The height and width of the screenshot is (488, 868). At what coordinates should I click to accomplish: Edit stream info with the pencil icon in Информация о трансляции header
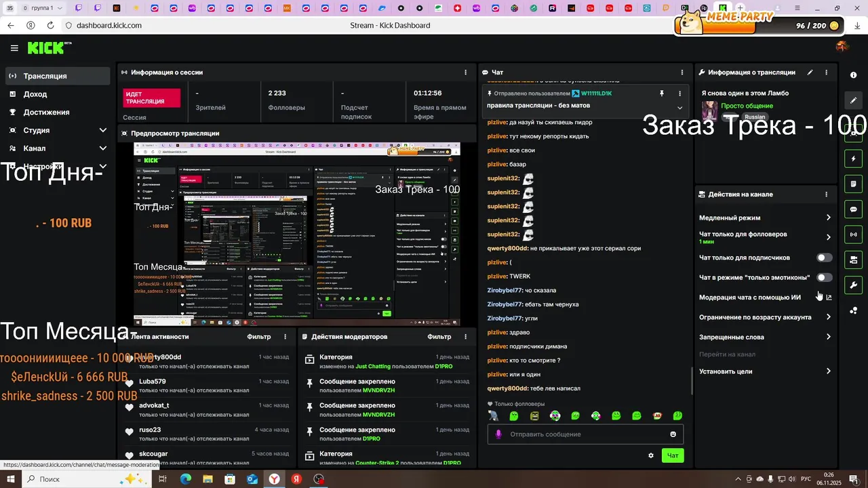coord(810,72)
